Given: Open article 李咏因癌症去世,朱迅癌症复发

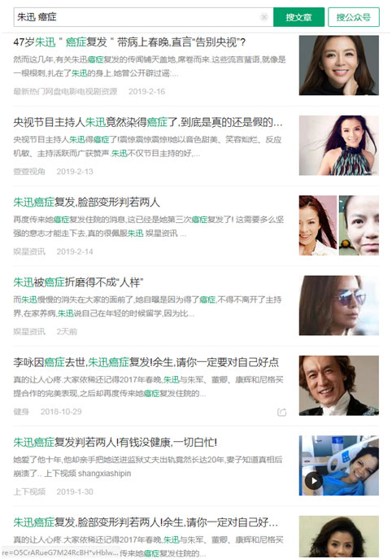Looking at the screenshot, I should point(146,362).
